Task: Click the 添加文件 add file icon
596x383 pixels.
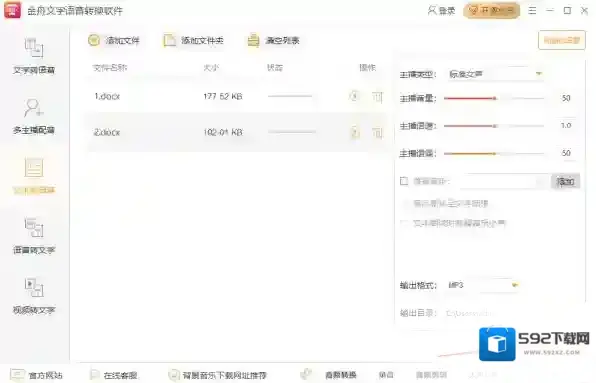Action: tap(94, 40)
